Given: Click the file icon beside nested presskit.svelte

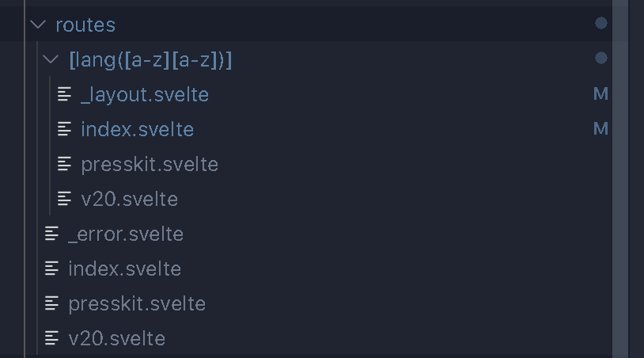Looking at the screenshot, I should click(64, 164).
